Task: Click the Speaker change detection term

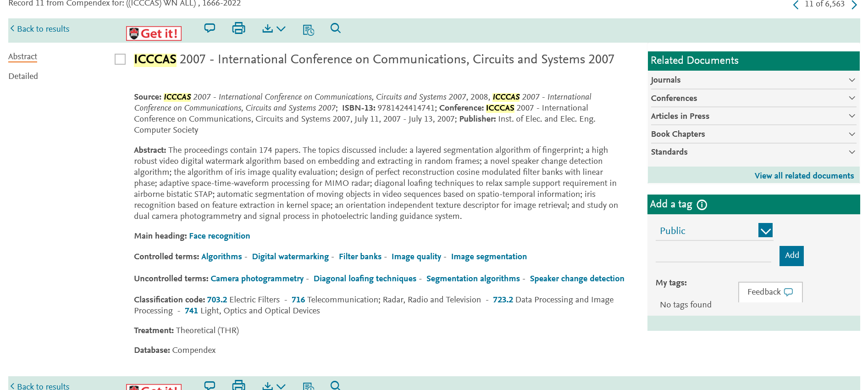Action: 577,279
